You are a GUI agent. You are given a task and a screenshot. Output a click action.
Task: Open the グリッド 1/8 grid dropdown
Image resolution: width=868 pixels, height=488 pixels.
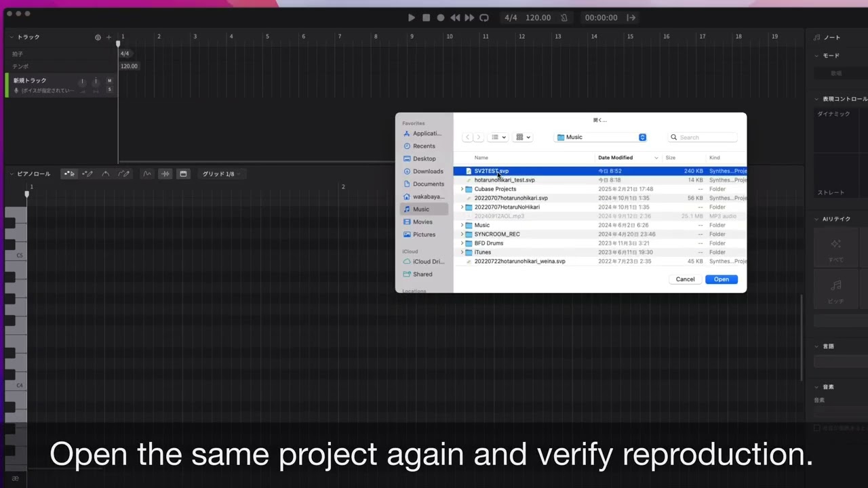pos(222,174)
